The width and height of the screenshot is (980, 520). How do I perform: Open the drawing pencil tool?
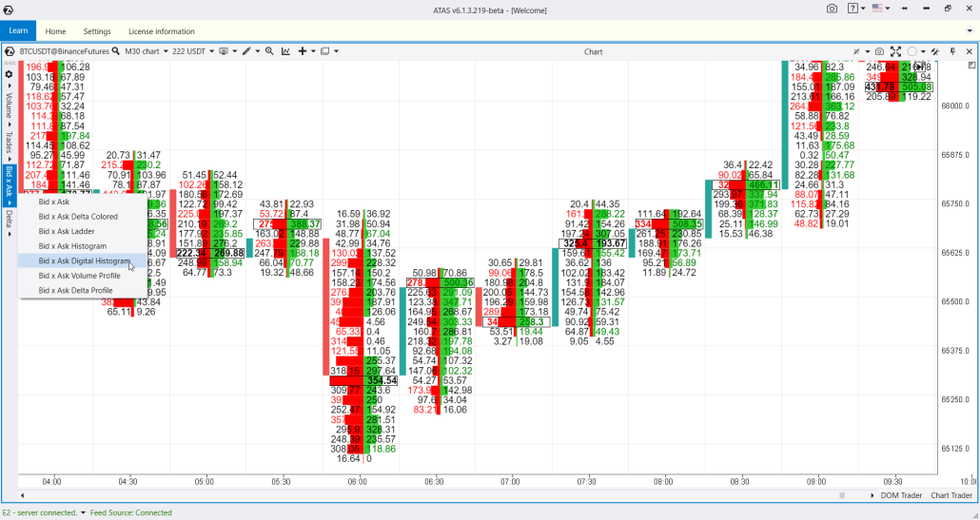(245, 51)
